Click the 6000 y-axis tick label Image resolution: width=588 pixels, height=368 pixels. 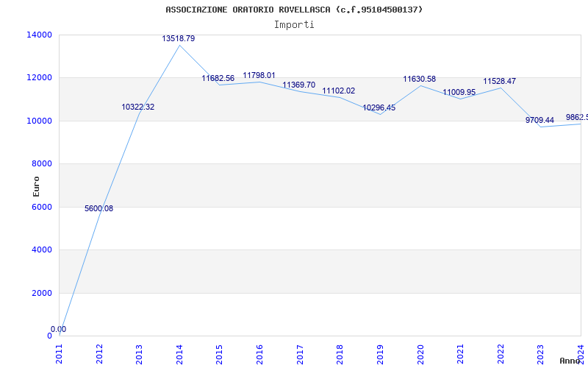pyautogui.click(x=42, y=207)
